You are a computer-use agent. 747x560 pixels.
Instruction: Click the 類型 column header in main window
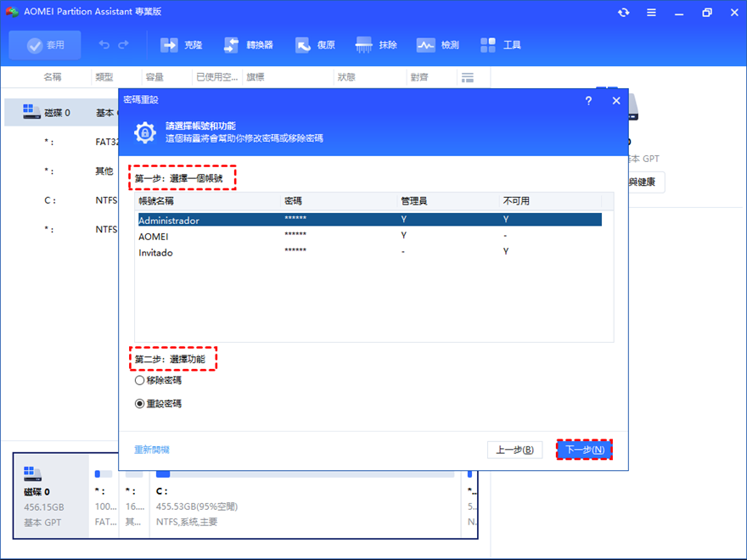(104, 77)
